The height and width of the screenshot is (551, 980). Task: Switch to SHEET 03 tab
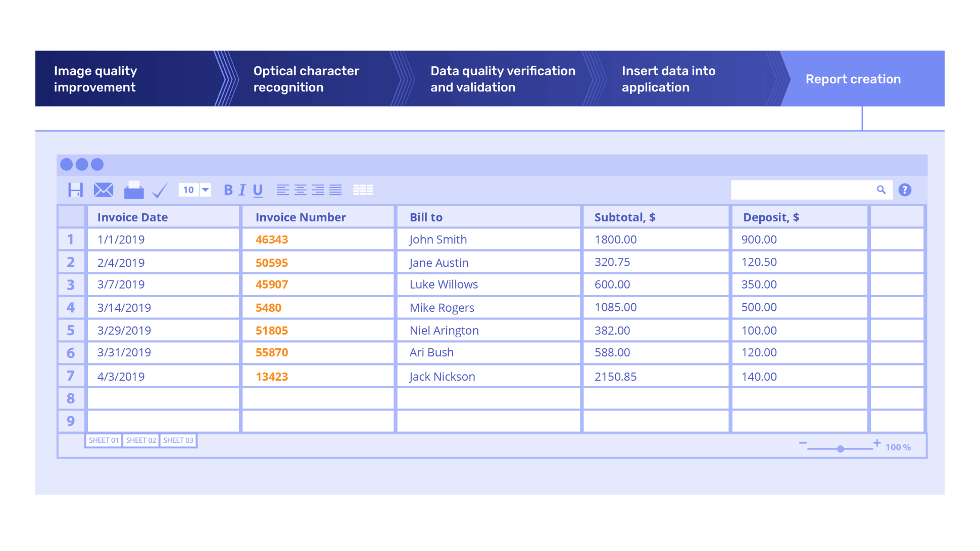coord(178,440)
